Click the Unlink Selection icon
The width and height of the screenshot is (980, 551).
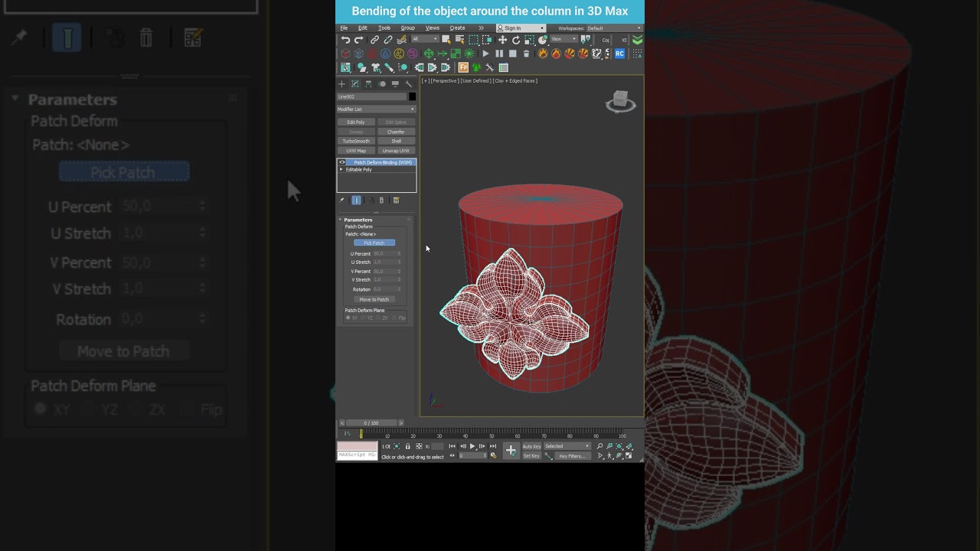pyautogui.click(x=388, y=40)
